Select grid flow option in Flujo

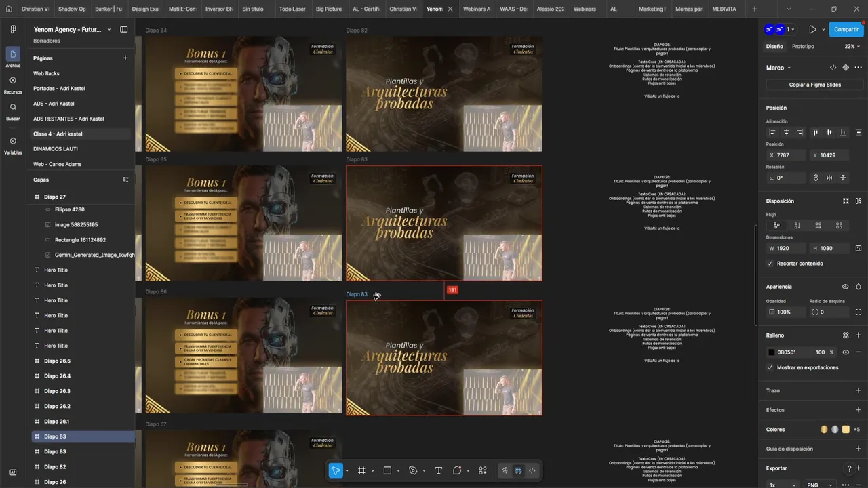click(840, 226)
